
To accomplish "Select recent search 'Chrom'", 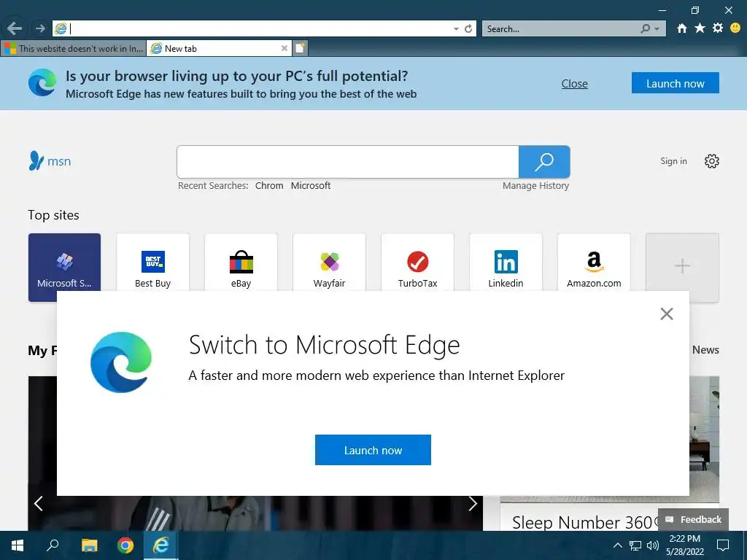I will click(269, 186).
